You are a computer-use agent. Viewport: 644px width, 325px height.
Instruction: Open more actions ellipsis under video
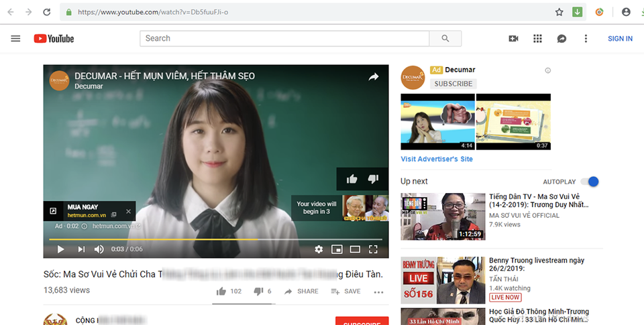(378, 292)
